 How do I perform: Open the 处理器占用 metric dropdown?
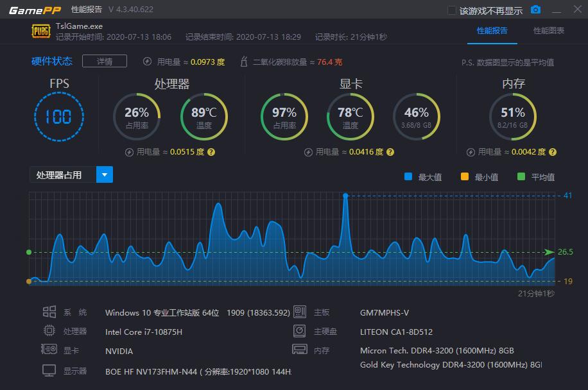pyautogui.click(x=105, y=174)
